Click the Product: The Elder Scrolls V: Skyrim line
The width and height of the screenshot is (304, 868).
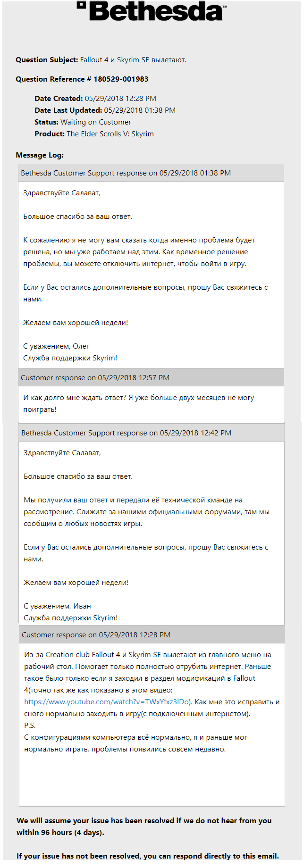click(94, 134)
